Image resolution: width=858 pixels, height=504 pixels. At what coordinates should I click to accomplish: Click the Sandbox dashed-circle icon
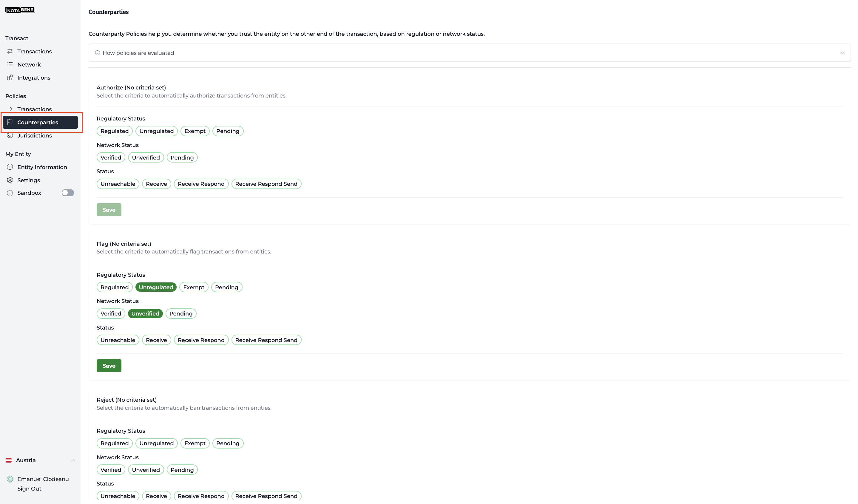click(10, 193)
